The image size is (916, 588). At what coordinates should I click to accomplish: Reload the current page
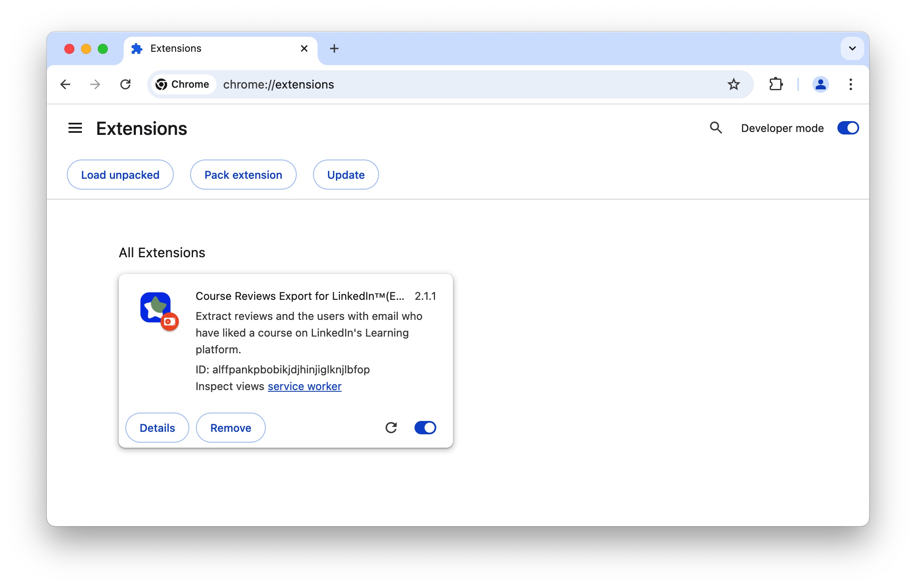126,84
